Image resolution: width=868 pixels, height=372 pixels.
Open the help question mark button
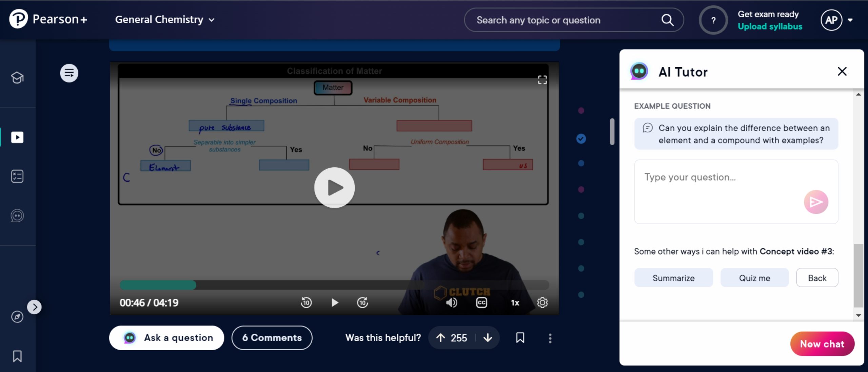pyautogui.click(x=713, y=20)
